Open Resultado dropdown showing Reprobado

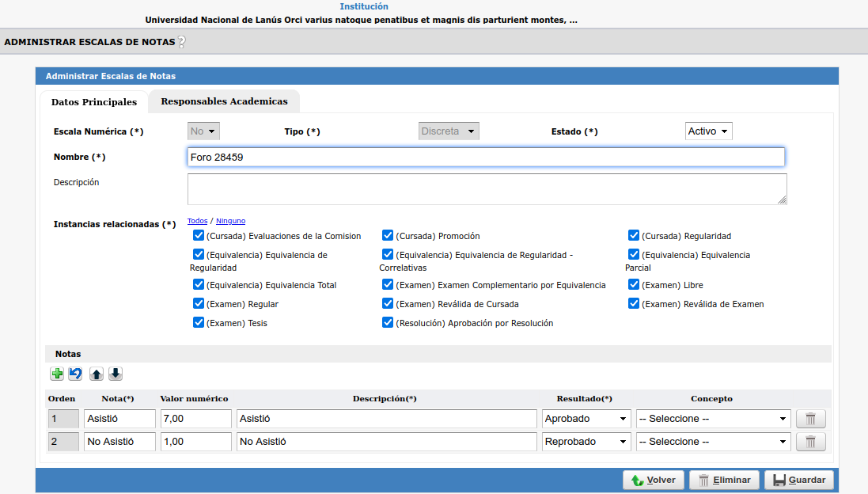(x=586, y=442)
